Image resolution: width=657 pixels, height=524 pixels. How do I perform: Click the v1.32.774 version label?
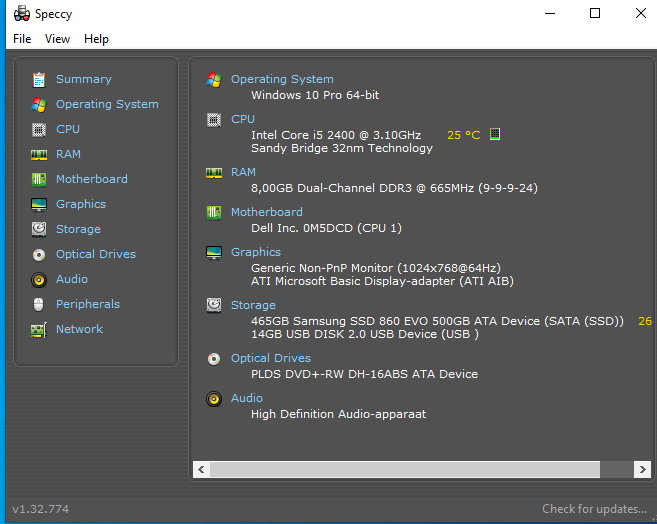pos(41,509)
